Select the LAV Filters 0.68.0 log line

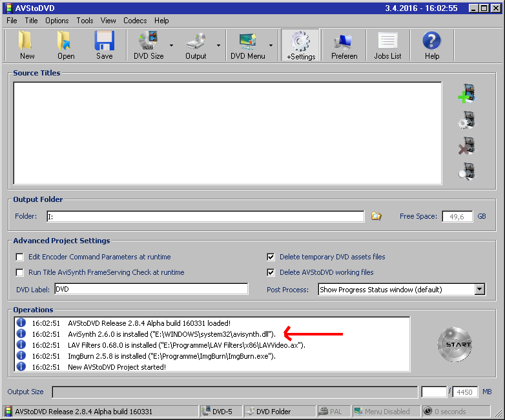187,345
